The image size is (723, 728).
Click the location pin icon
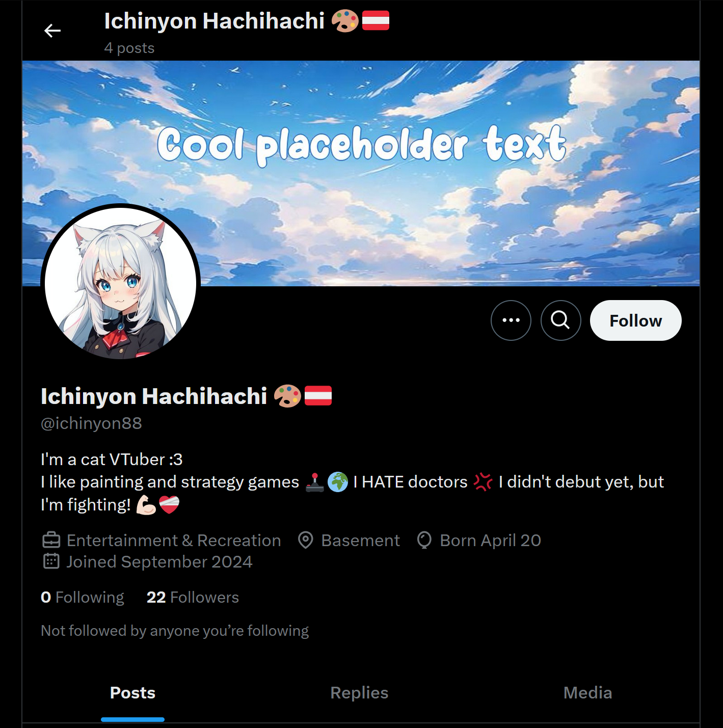(x=305, y=540)
